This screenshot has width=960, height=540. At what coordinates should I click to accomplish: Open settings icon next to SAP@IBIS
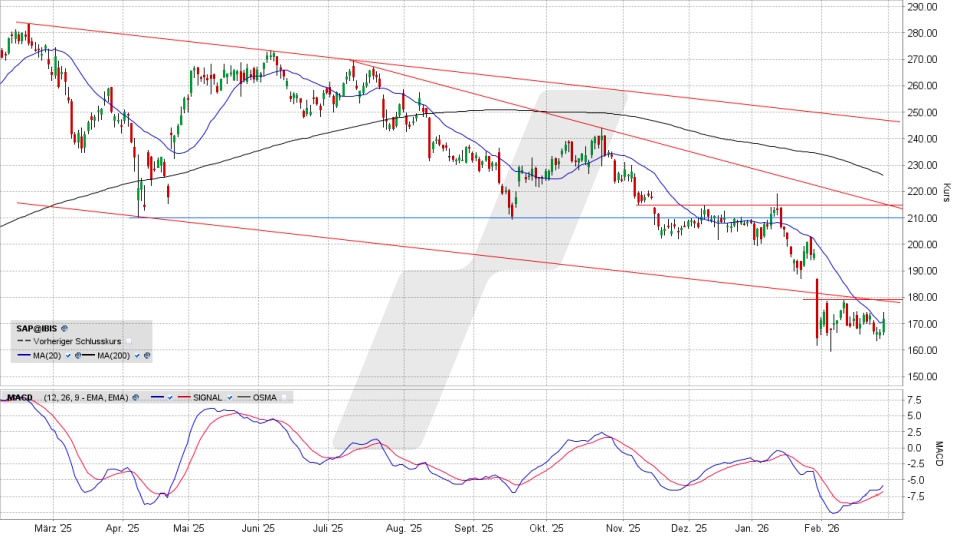(64, 327)
